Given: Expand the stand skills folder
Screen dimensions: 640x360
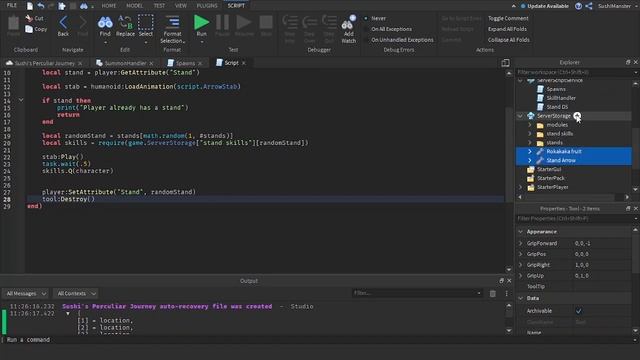Looking at the screenshot, I should 530,134.
